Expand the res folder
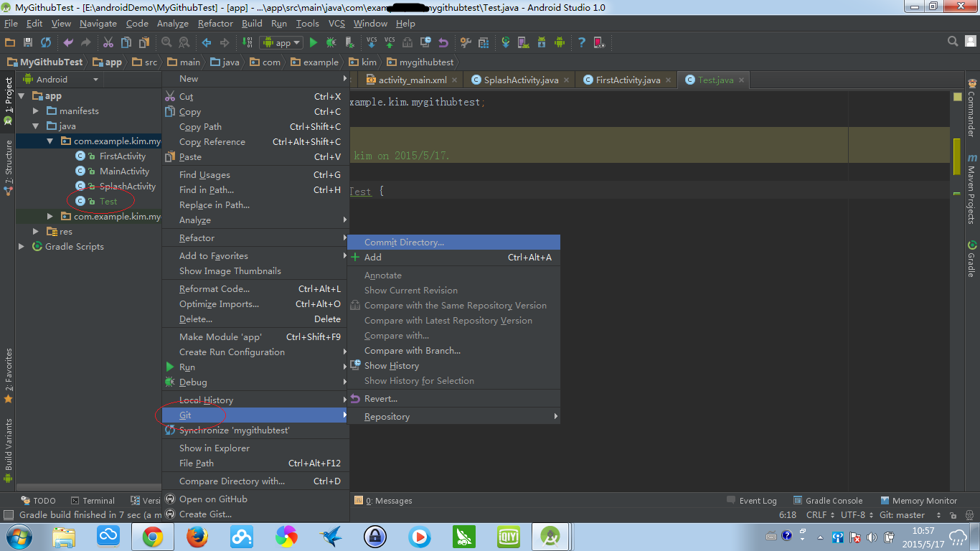 (x=36, y=232)
